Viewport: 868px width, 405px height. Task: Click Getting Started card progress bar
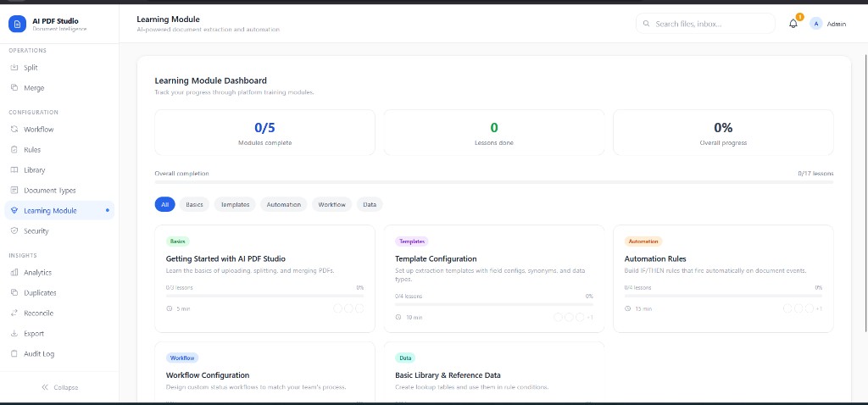pos(264,296)
